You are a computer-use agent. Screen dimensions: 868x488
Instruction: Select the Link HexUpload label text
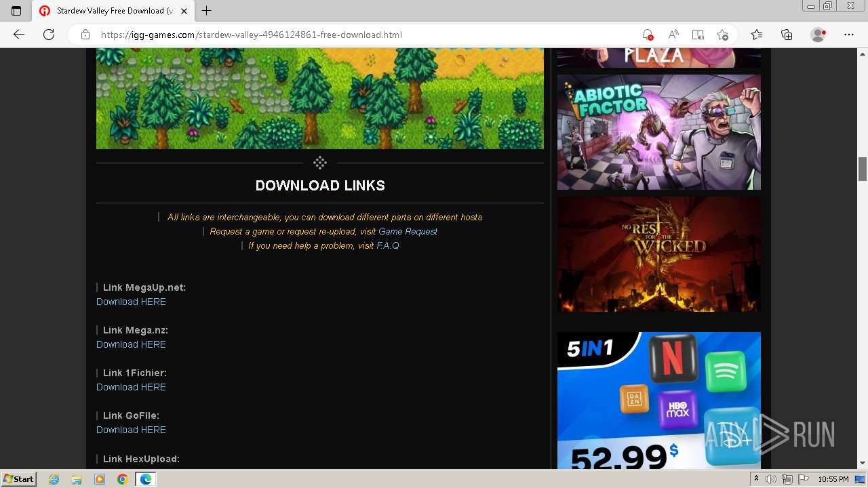(x=141, y=459)
